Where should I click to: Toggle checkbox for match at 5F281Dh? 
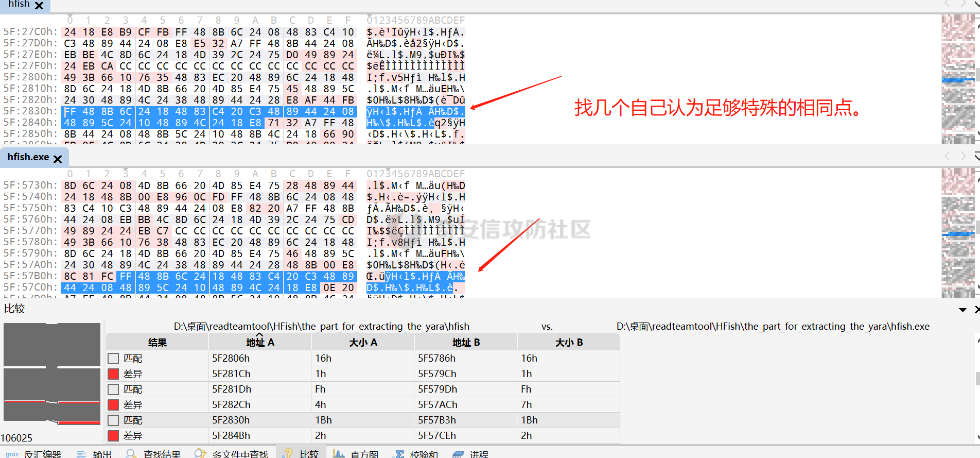[x=113, y=389]
